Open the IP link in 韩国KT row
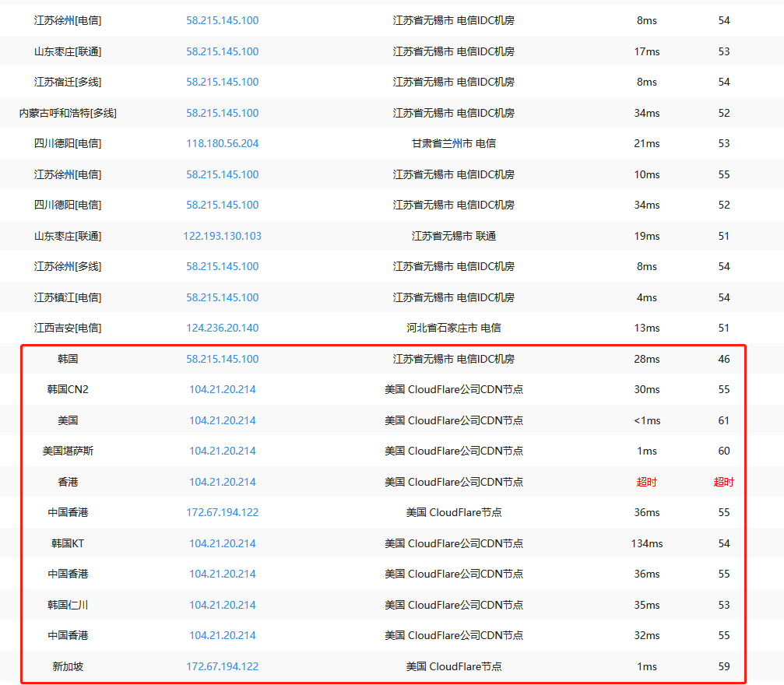 tap(222, 543)
